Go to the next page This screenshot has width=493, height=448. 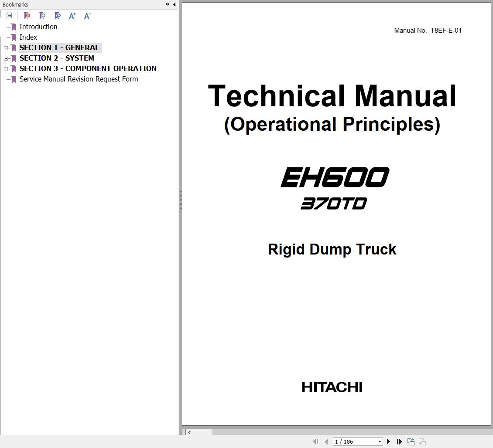[389, 441]
